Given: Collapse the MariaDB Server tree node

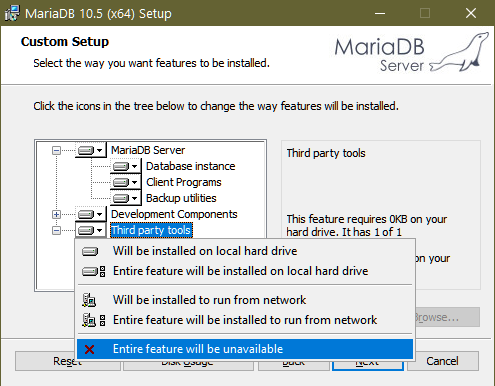Looking at the screenshot, I should tap(56, 151).
